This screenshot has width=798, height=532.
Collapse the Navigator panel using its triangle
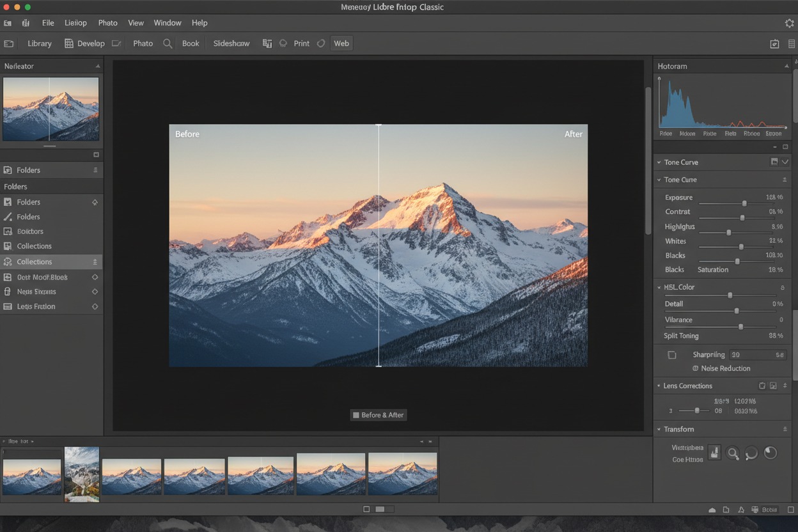(x=98, y=66)
